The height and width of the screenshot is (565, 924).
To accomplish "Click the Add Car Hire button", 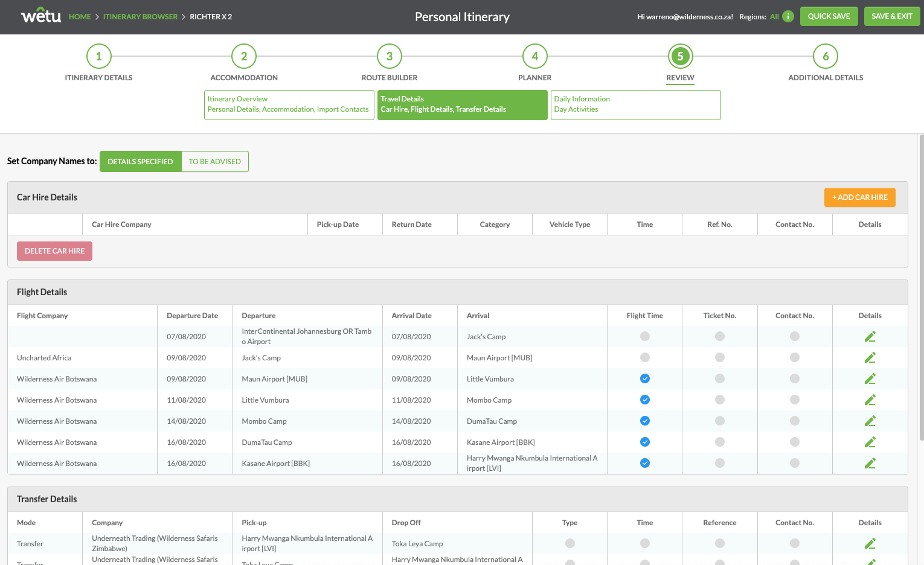I will (859, 197).
